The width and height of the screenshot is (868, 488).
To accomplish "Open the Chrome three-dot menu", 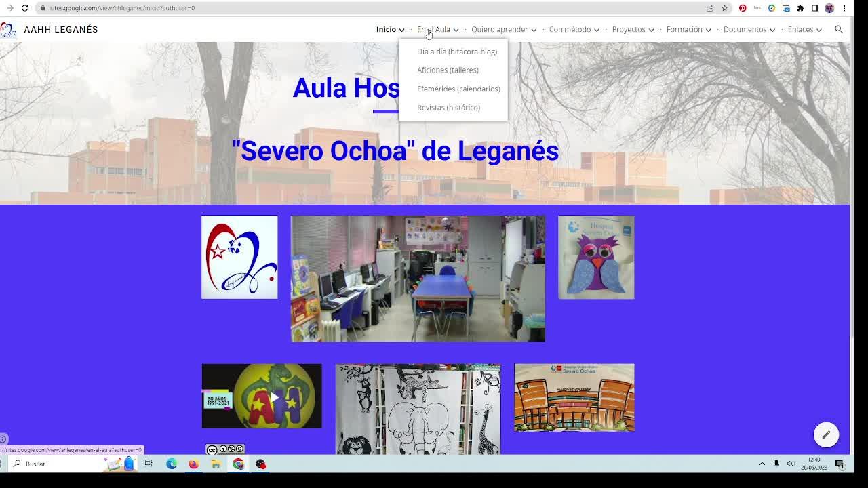I will tap(844, 8).
